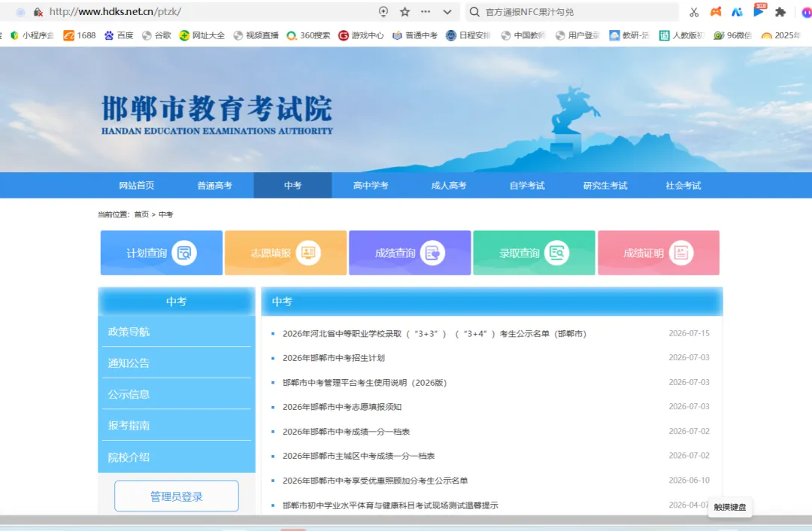
Task: Open 体育与健康科目考试现场测试温馨提示 article
Action: point(390,505)
